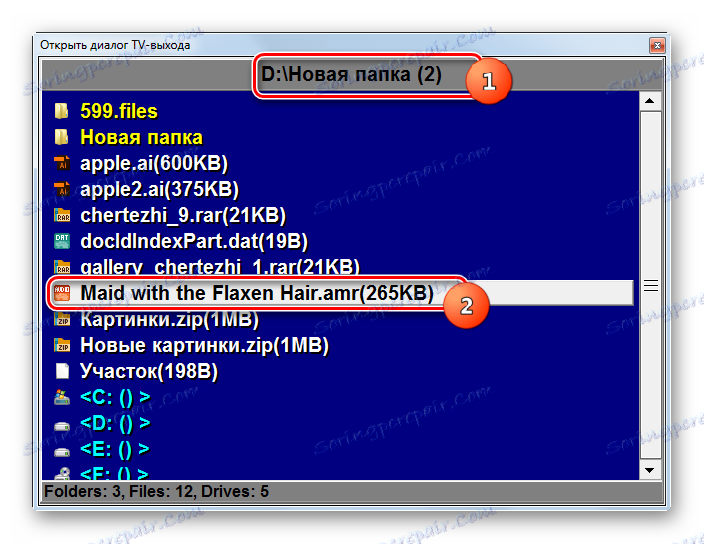Image resolution: width=704 pixels, height=544 pixels.
Task: Open the Новая папка folder
Action: click(141, 137)
